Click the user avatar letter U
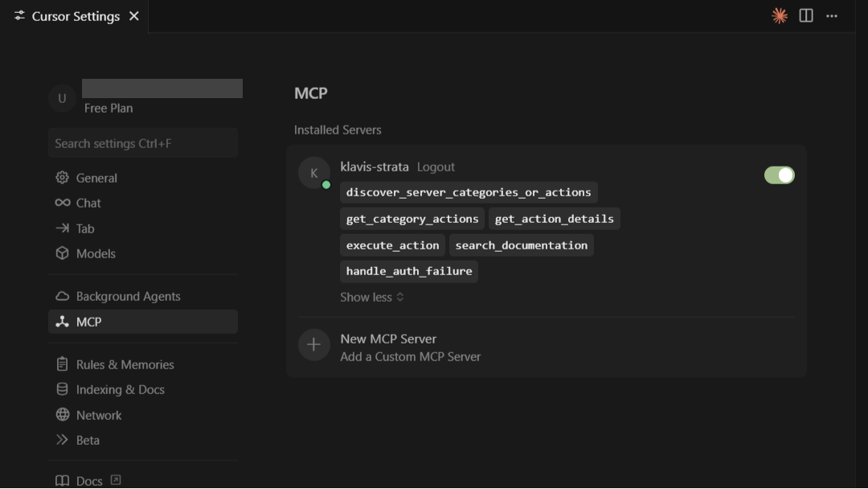Screen dimensions: 868x489 62,99
